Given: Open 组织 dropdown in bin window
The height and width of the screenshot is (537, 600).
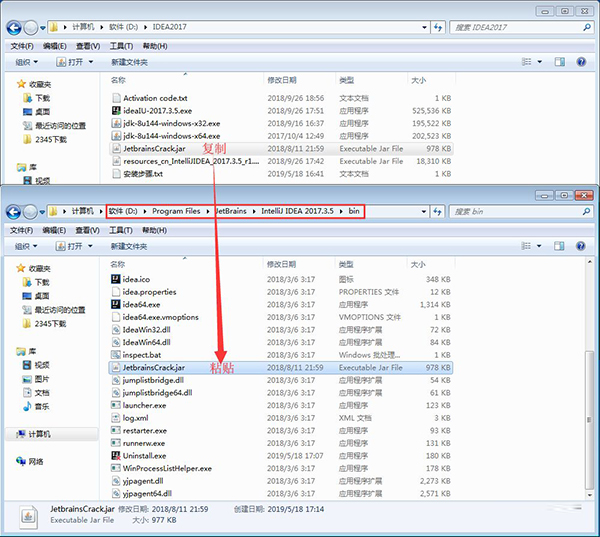Looking at the screenshot, I should [27, 246].
